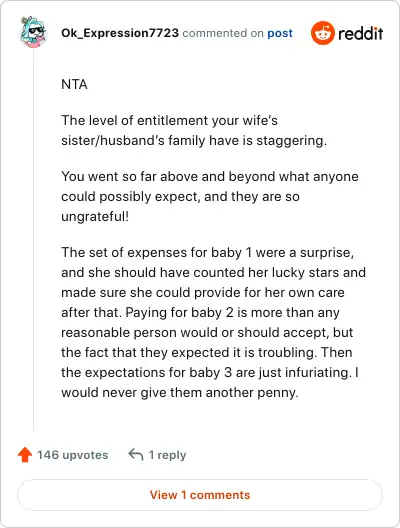
Task: Click the line "could possibly expect, and they are so"
Action: tap(180, 197)
